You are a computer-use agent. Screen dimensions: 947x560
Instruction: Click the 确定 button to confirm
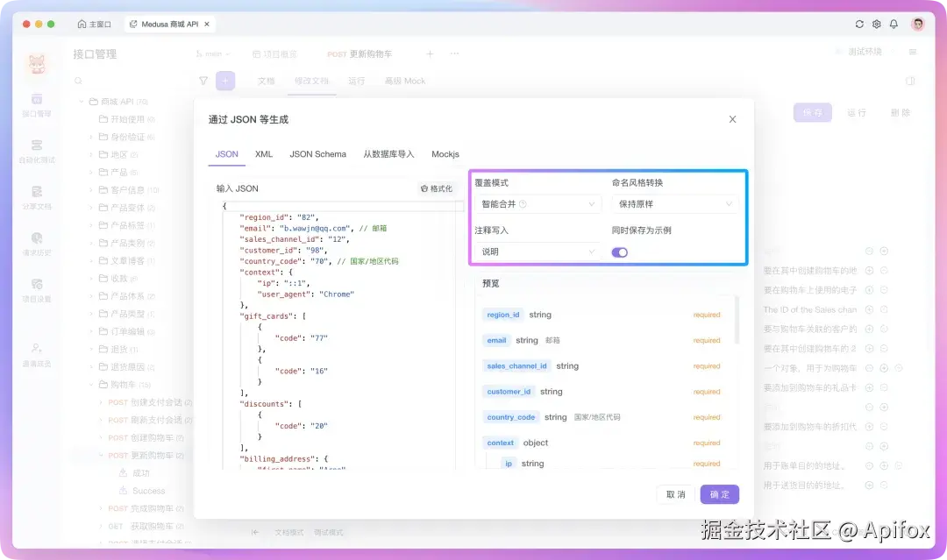coord(720,493)
